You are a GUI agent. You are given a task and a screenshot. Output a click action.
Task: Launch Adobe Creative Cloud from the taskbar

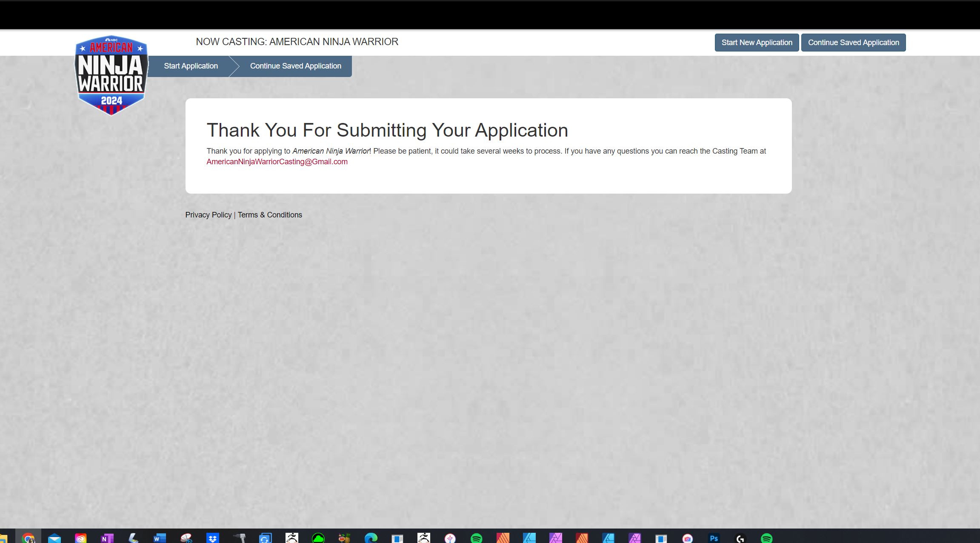click(x=81, y=538)
